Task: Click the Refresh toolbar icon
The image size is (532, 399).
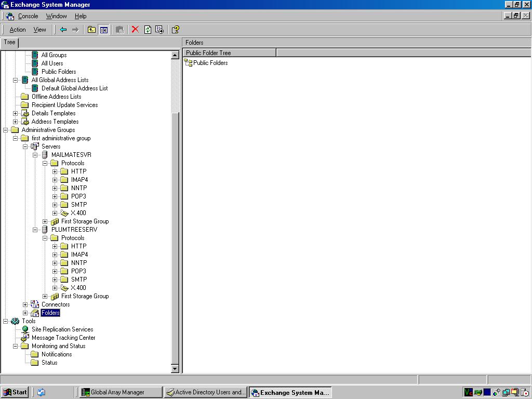Action: [147, 30]
